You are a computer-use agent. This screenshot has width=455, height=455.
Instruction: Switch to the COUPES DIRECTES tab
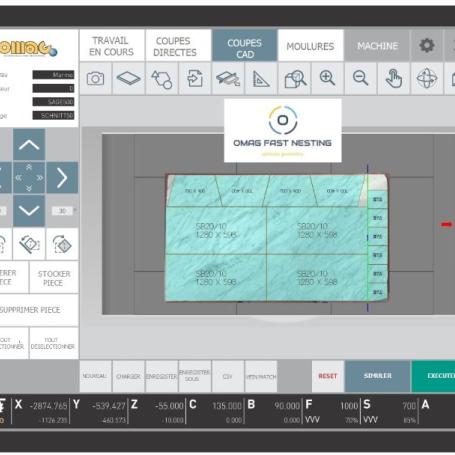tap(178, 46)
